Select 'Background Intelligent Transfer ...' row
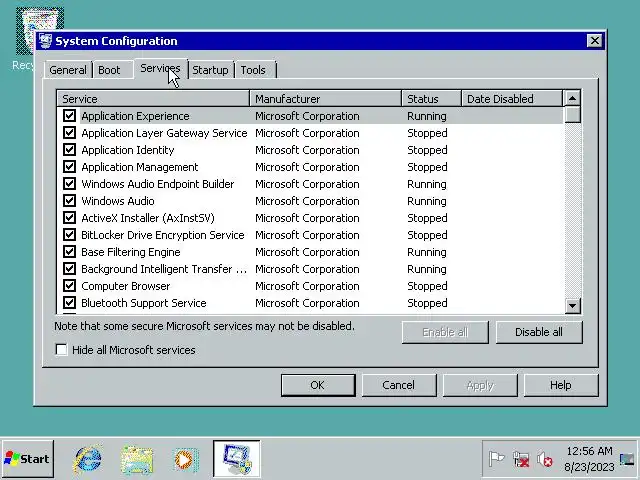This screenshot has width=640, height=480. [x=310, y=269]
